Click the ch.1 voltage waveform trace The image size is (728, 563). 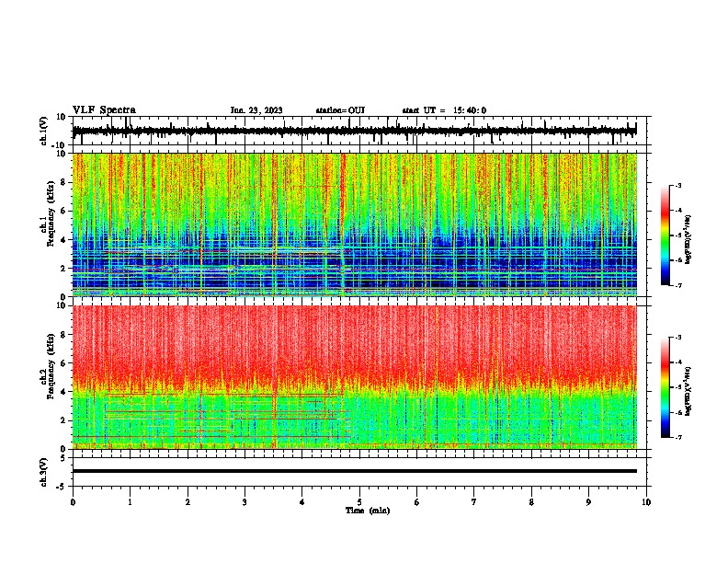coord(355,131)
